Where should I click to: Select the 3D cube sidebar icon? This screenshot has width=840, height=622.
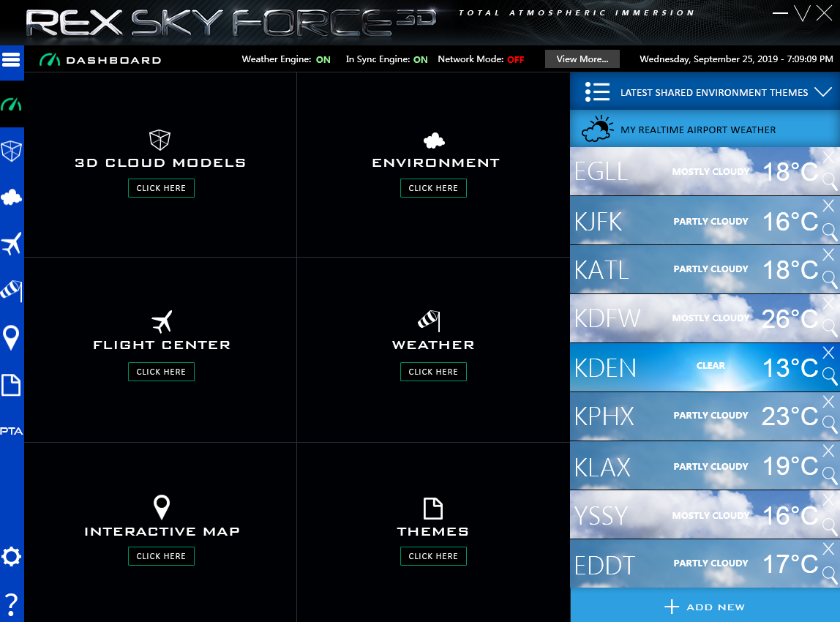(12, 151)
